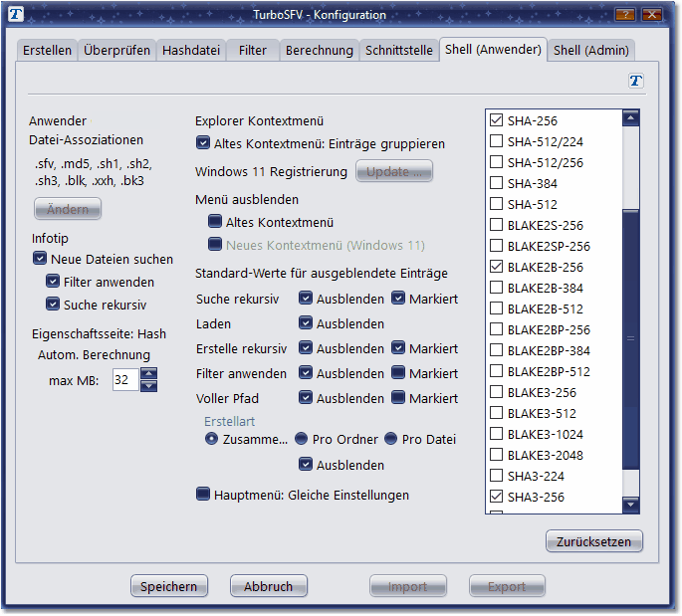Click the hash list scrollbar thumb
This screenshot has width=682, height=616.
630,339
